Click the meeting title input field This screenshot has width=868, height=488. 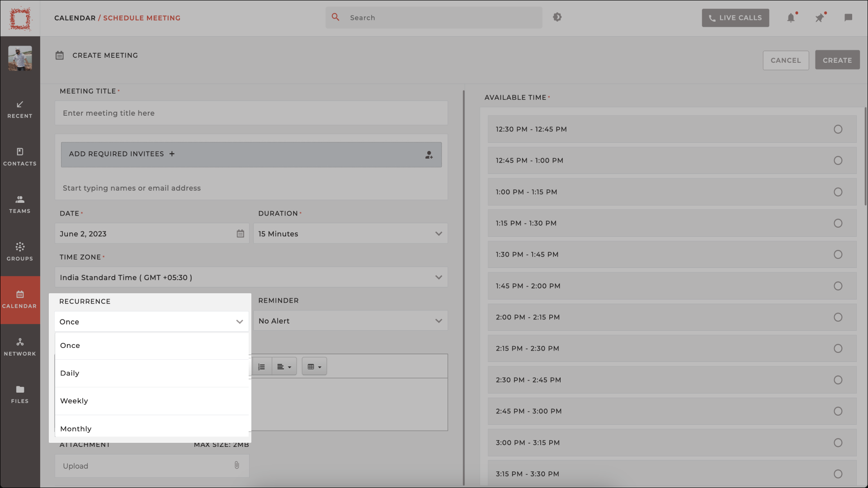coord(251,113)
